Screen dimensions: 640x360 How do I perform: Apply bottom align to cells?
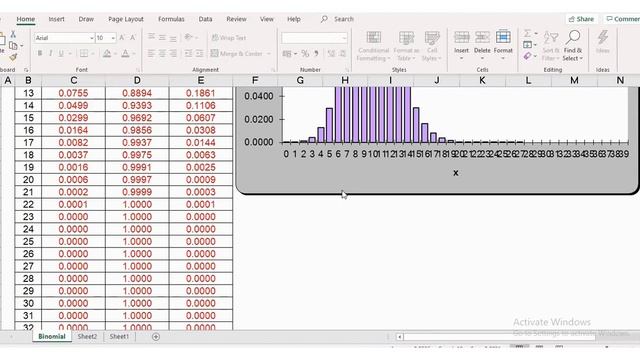click(x=173, y=38)
